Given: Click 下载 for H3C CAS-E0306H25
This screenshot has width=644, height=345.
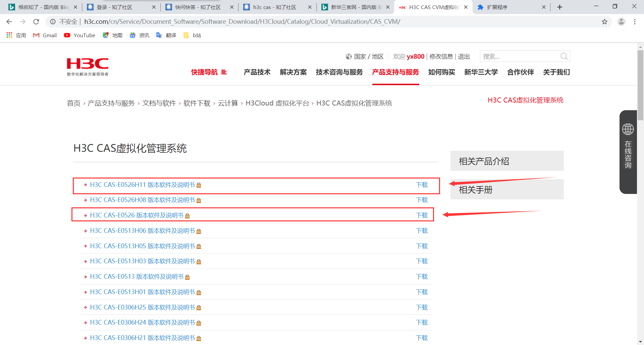Looking at the screenshot, I should pyautogui.click(x=422, y=307).
